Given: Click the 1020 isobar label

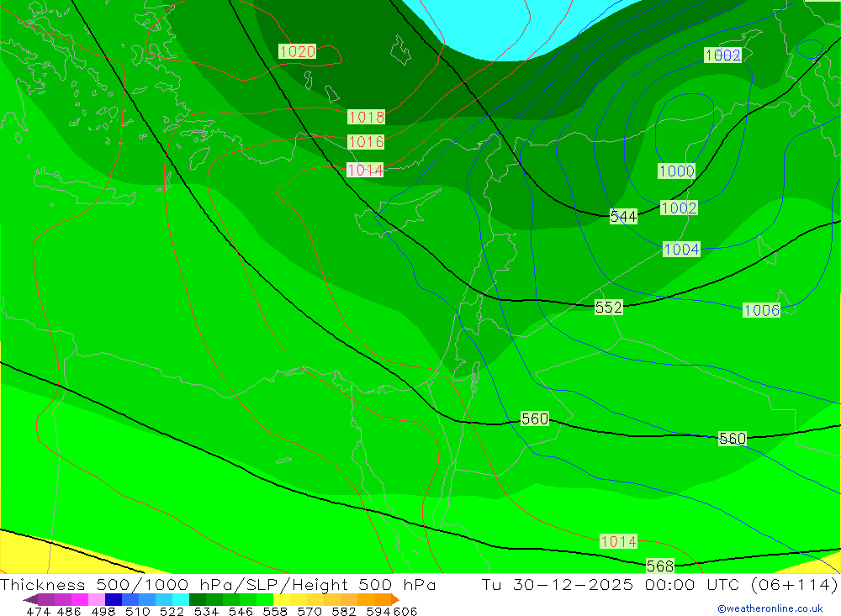Looking at the screenshot, I should [x=298, y=51].
